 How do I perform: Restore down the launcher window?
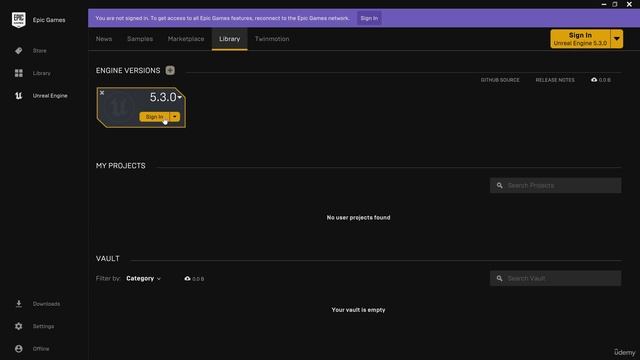point(615,4)
